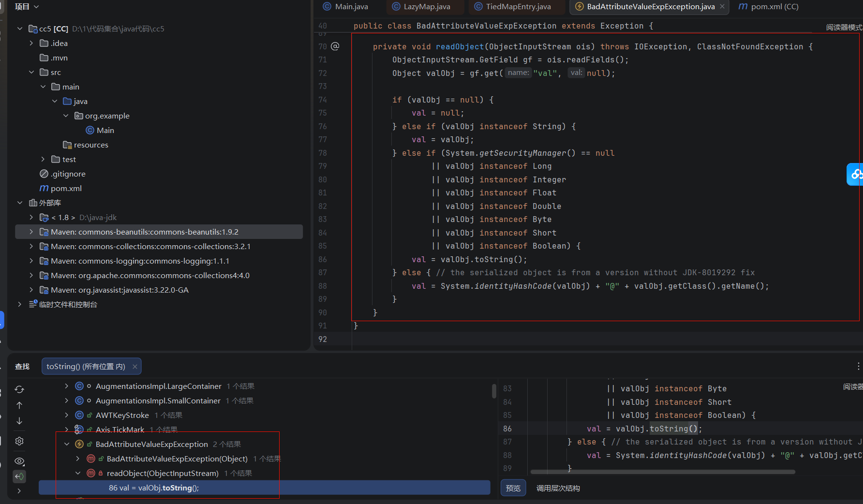863x504 pixels.
Task: Go to previous occurrence with up arrow
Action: coord(19,405)
